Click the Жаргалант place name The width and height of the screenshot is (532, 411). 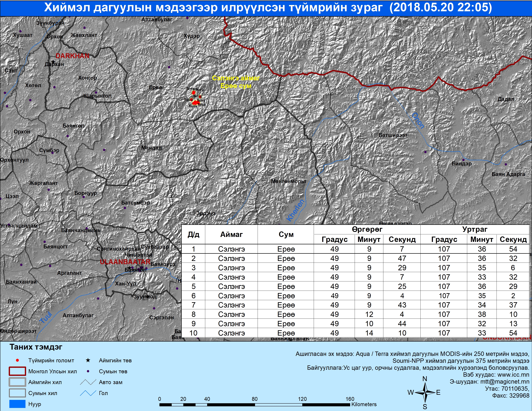point(43,183)
